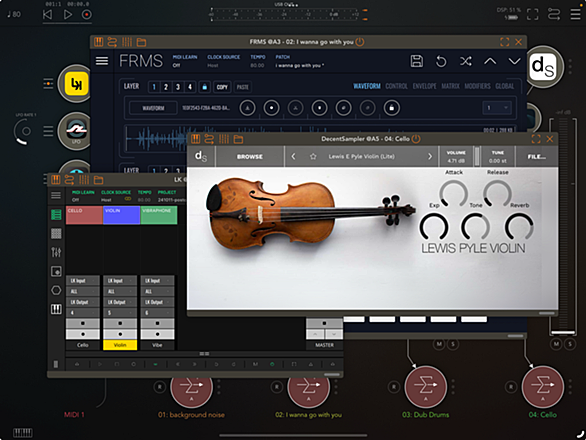Bypass DecentSampler with power button
Image resolution: width=586 pixels, height=440 pixels.
(x=416, y=139)
